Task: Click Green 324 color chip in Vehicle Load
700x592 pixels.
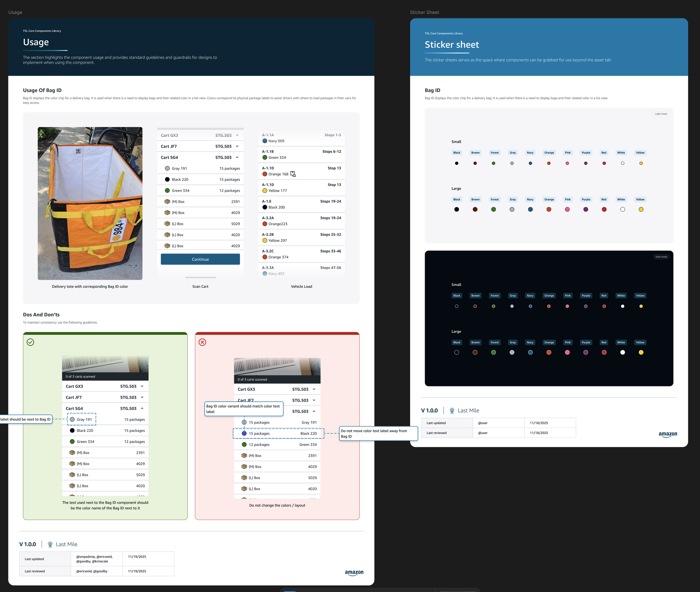Action: point(265,157)
